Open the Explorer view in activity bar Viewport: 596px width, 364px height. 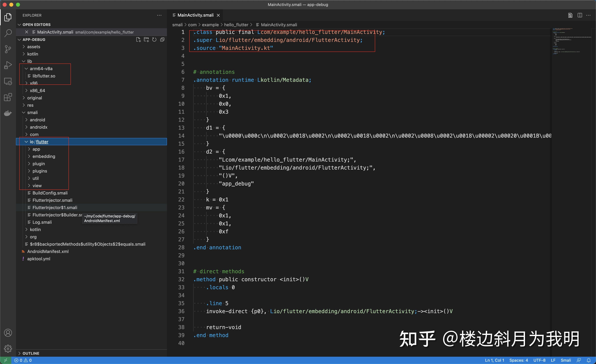pos(8,17)
